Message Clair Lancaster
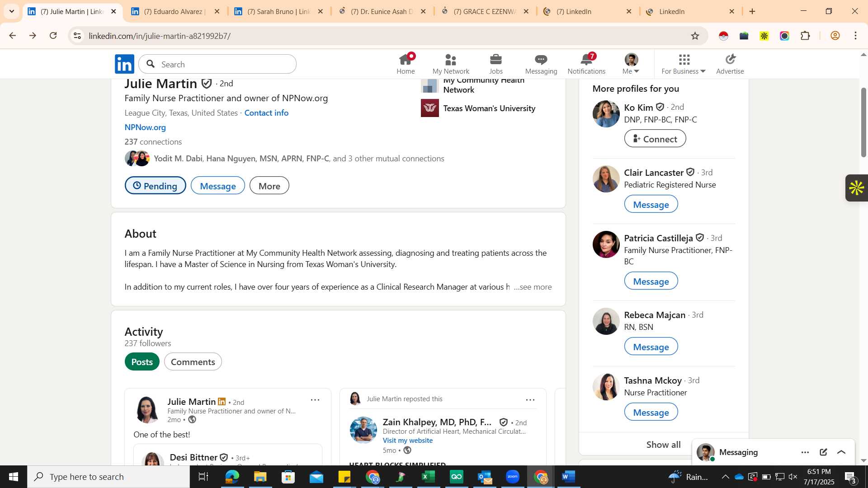Viewport: 868px width, 488px height. (651, 204)
